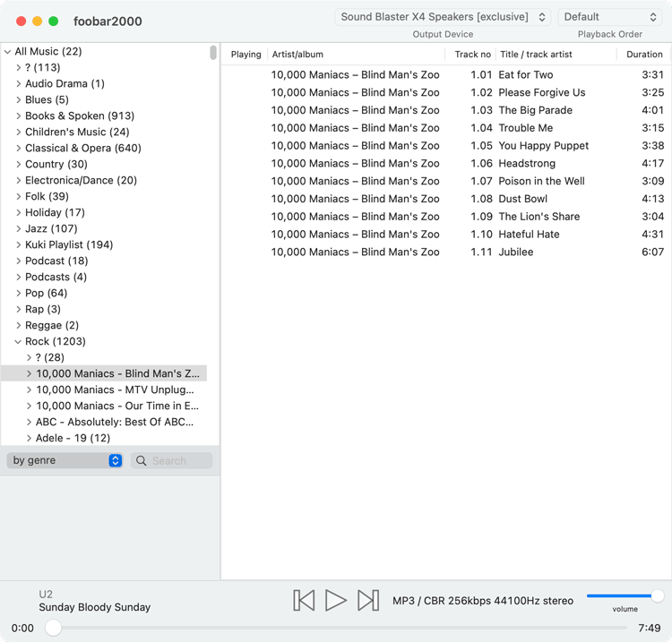This screenshot has height=642, width=672.
Task: Click the library tree scrollbar
Action: pyautogui.click(x=213, y=53)
